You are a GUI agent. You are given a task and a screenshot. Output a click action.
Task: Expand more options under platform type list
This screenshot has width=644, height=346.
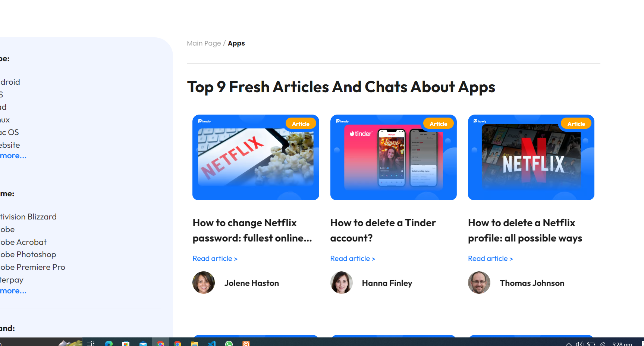point(13,156)
